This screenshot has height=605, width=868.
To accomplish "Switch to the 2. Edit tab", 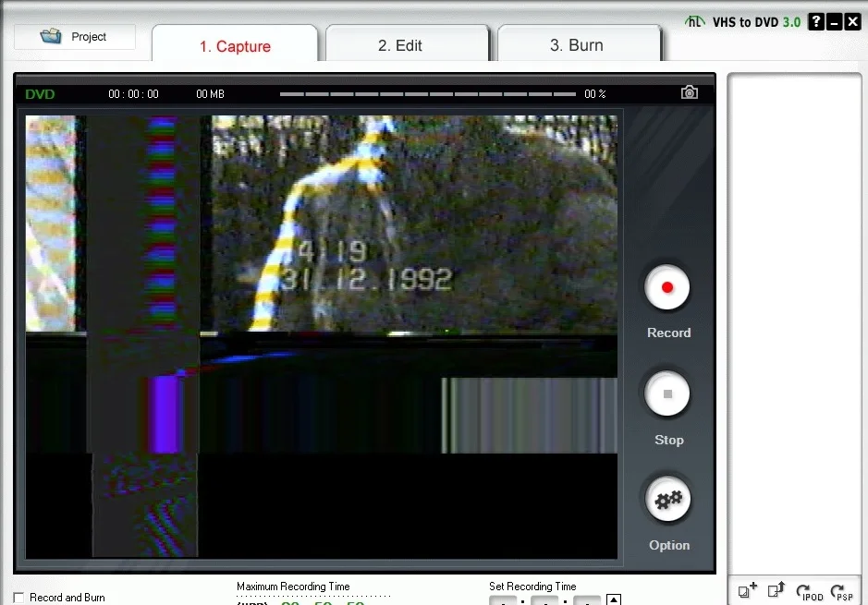I will click(x=408, y=43).
